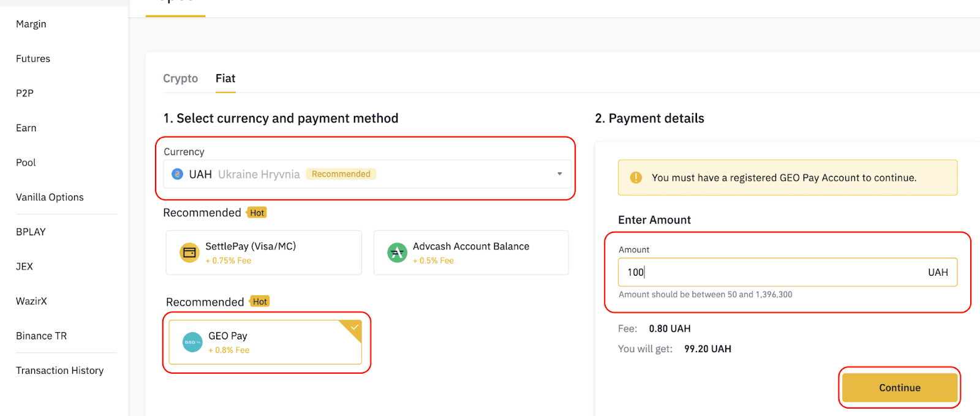This screenshot has height=416, width=980.
Task: Click the Recommended badge in currency field
Action: point(341,174)
